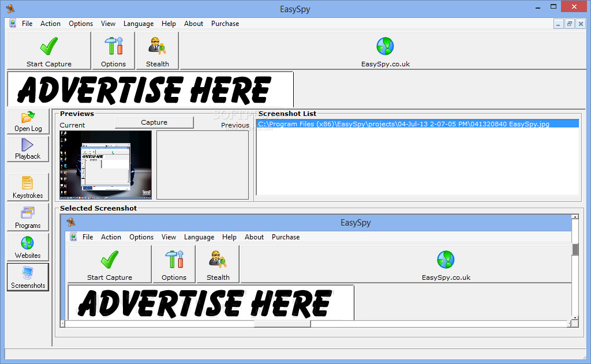Image resolution: width=591 pixels, height=364 pixels.
Task: Click the horizontal scrollbar thumb of Selected Screenshot
Action: (x=282, y=324)
